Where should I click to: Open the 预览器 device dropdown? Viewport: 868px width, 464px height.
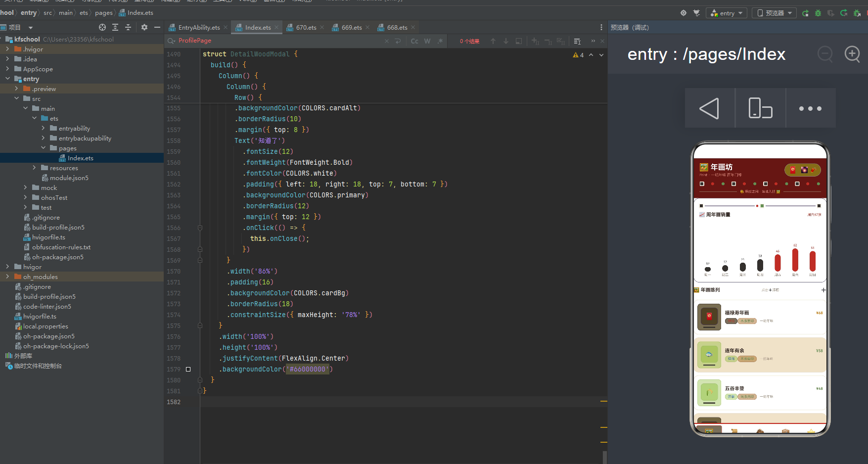pos(774,13)
